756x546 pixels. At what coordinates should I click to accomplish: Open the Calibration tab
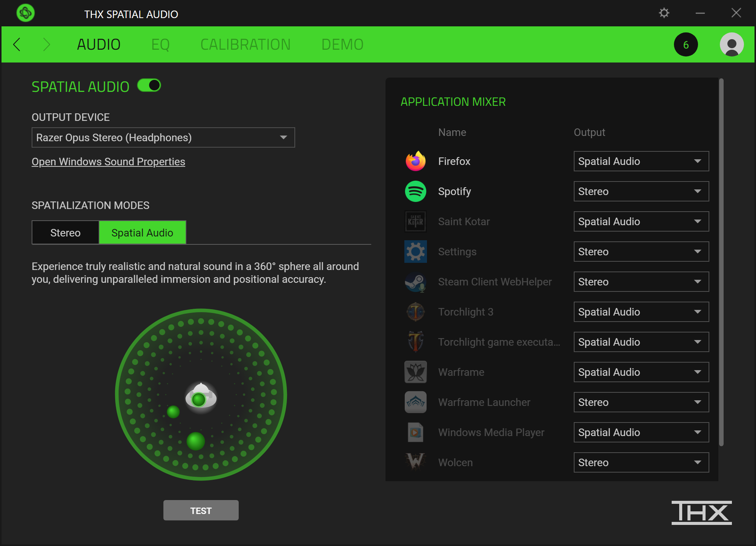click(245, 44)
